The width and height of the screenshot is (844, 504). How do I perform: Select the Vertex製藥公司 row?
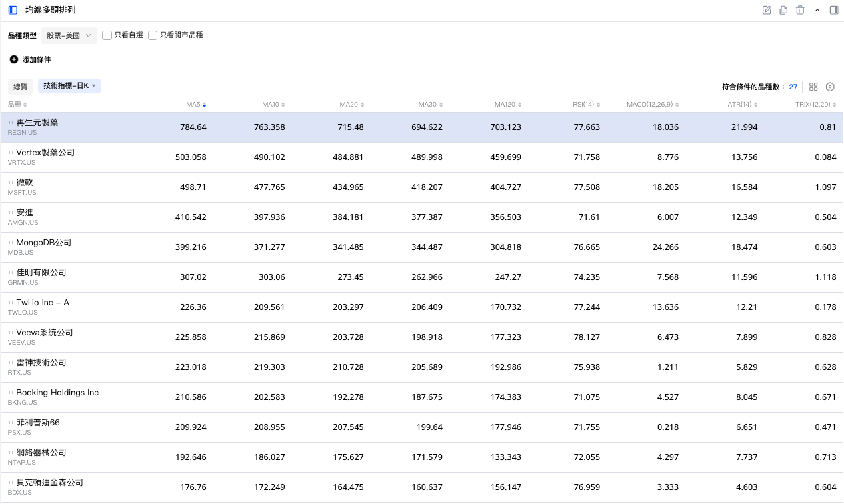point(422,157)
